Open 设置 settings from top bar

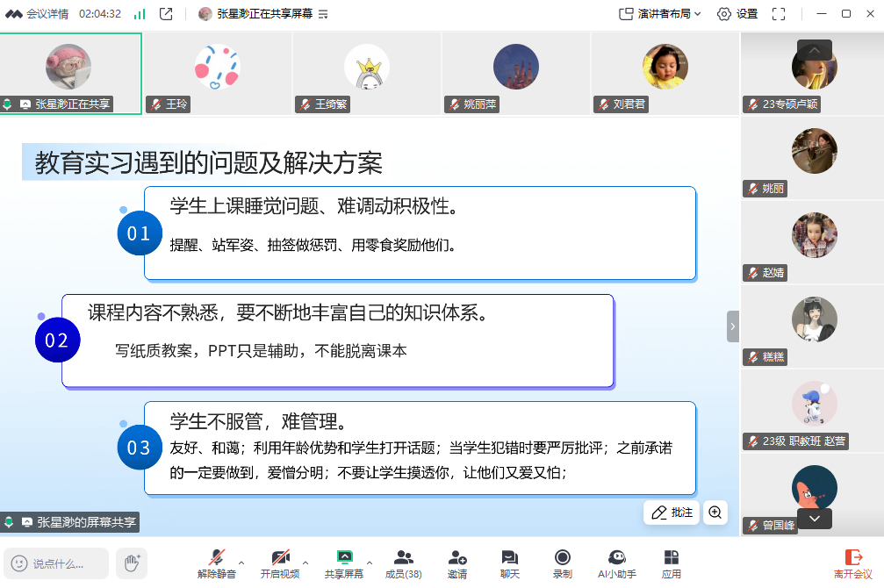pyautogui.click(x=737, y=14)
